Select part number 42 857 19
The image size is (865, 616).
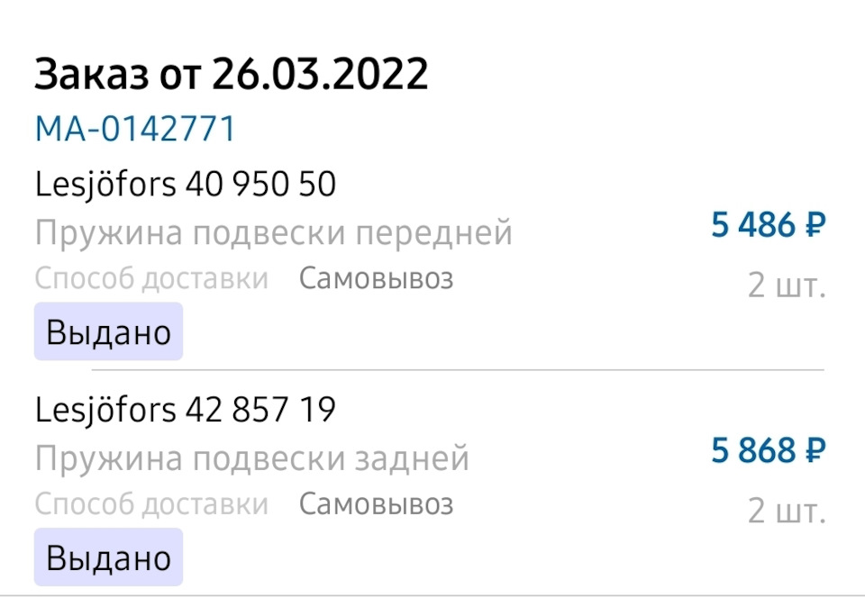click(x=260, y=411)
